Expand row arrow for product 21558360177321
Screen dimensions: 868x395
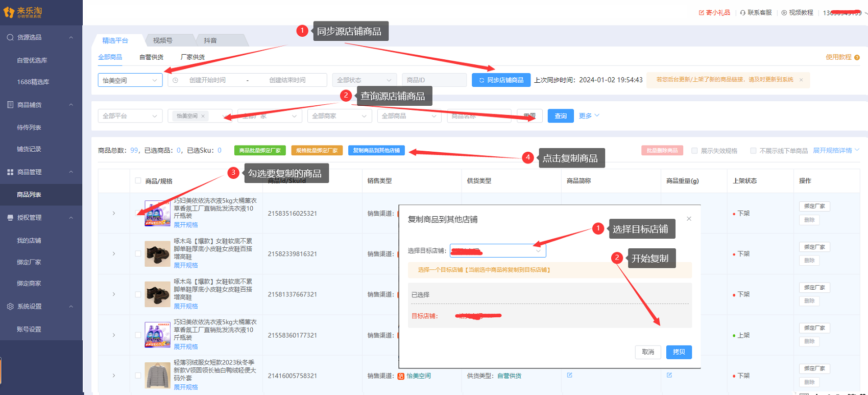click(x=114, y=335)
